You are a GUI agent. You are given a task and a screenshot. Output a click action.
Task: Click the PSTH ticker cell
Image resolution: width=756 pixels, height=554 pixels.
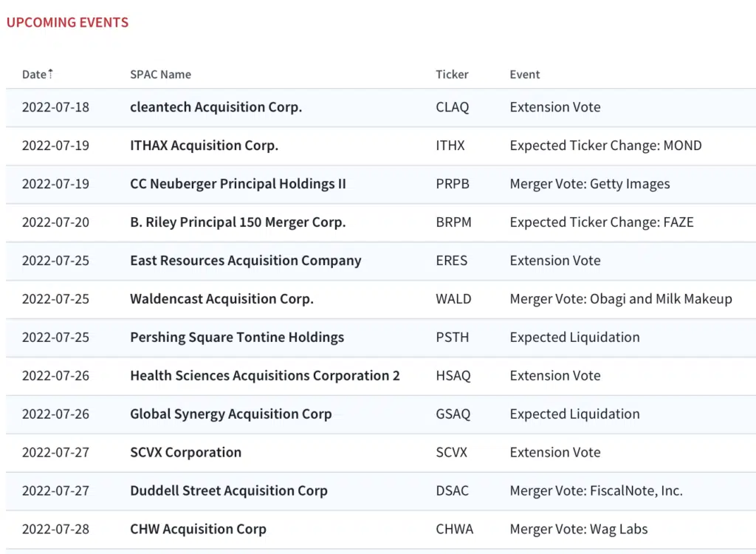(453, 338)
